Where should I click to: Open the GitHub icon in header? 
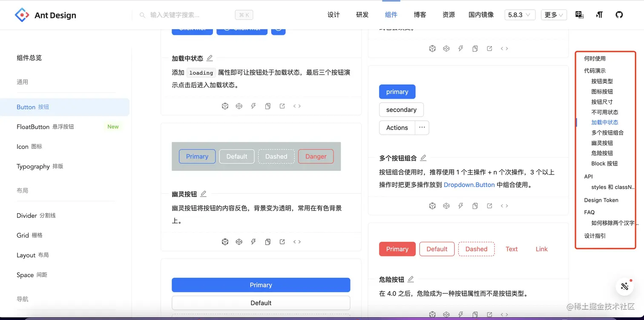point(619,14)
